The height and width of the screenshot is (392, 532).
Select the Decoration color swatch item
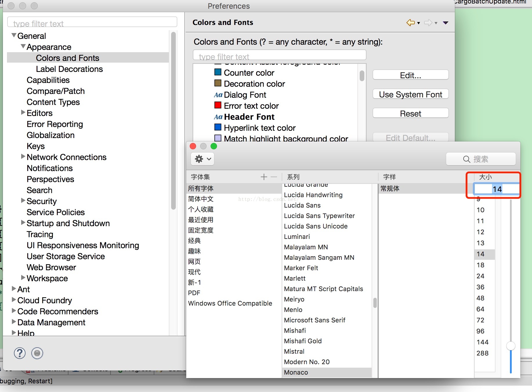[x=218, y=83]
